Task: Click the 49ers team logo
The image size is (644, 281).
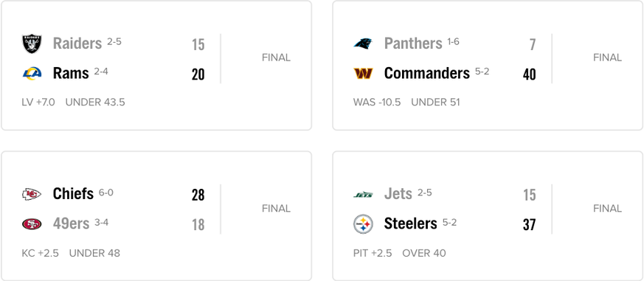Action: click(32, 224)
